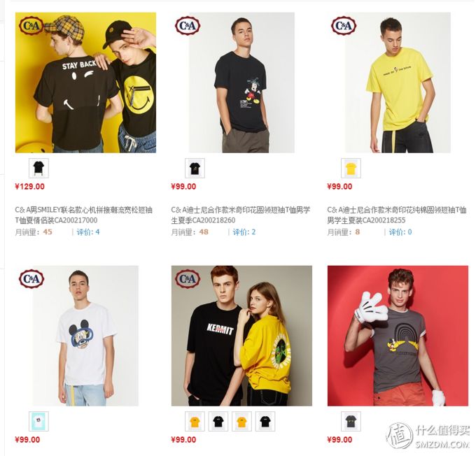This screenshot has height=456, width=476.
Task: Open the 评价: 2 reviews link
Action: click(244, 232)
